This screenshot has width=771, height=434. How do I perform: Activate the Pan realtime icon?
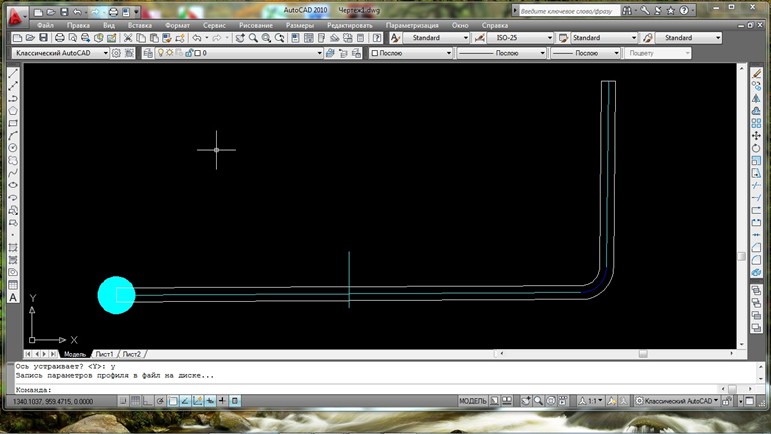point(240,38)
